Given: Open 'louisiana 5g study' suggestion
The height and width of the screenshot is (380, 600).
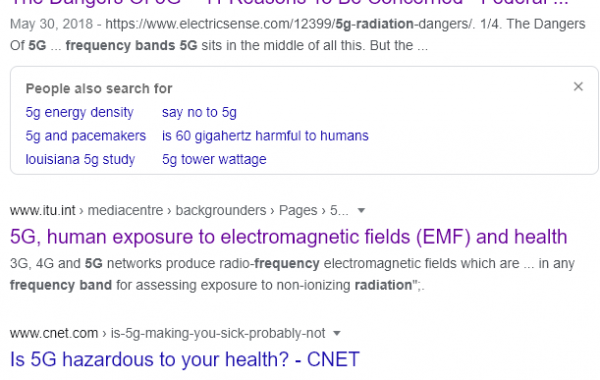Looking at the screenshot, I should point(80,159).
